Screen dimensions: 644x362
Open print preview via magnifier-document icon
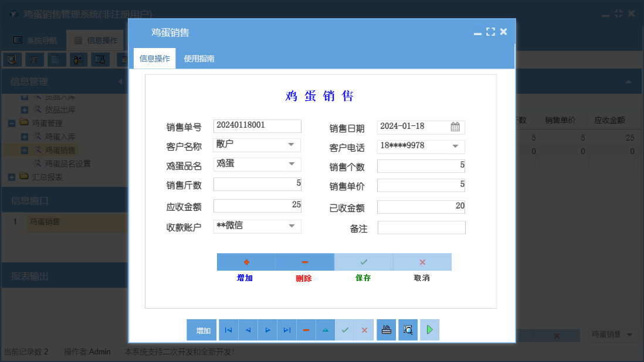pos(408,330)
